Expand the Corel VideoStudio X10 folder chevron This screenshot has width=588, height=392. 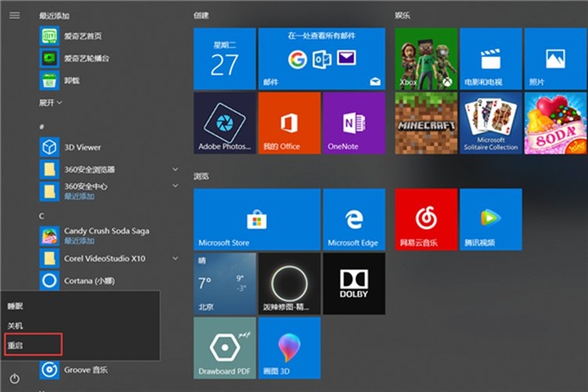pos(175,259)
